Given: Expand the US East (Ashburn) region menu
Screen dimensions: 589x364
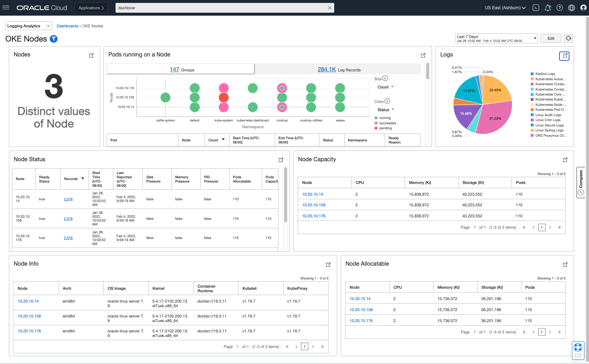Looking at the screenshot, I should [x=505, y=8].
